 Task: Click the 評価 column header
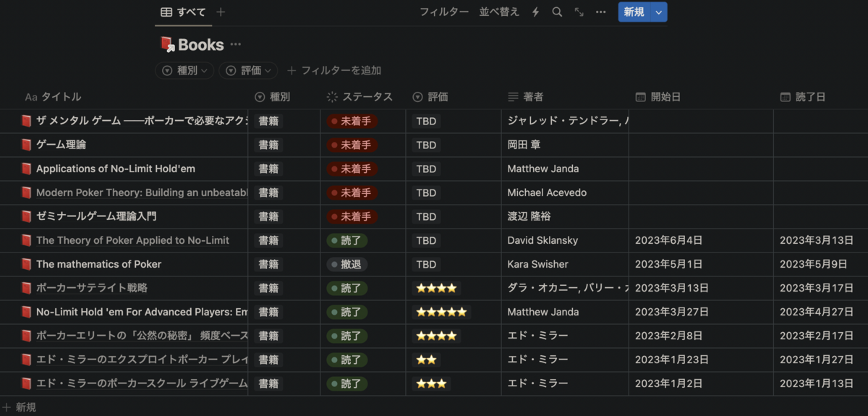click(430, 97)
